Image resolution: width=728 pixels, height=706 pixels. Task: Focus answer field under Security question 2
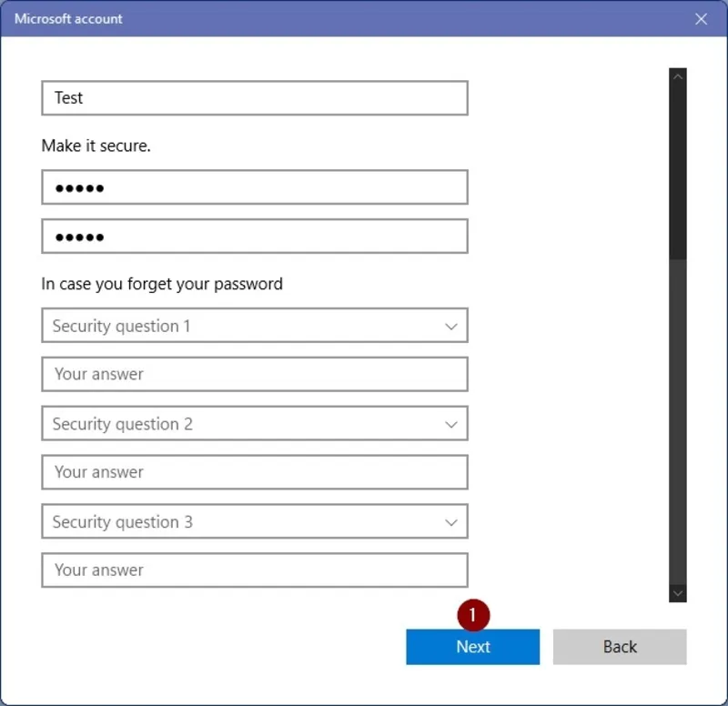tap(255, 472)
